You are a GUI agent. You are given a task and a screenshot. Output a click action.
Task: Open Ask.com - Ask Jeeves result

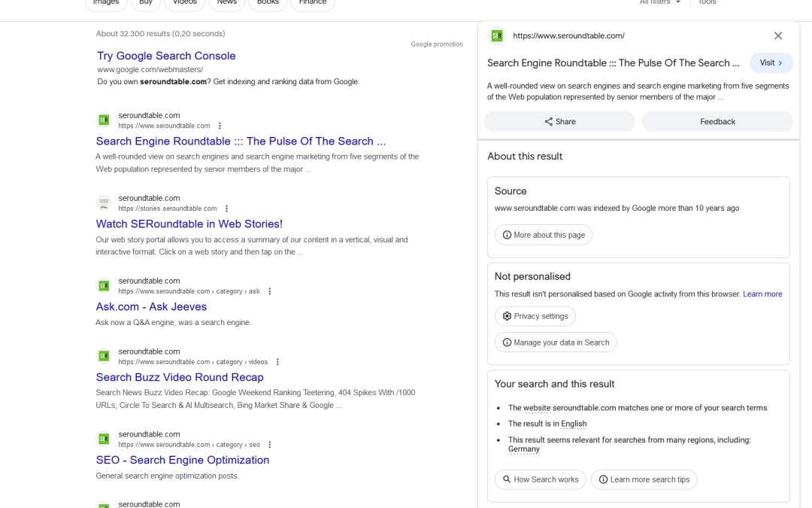pos(151,306)
